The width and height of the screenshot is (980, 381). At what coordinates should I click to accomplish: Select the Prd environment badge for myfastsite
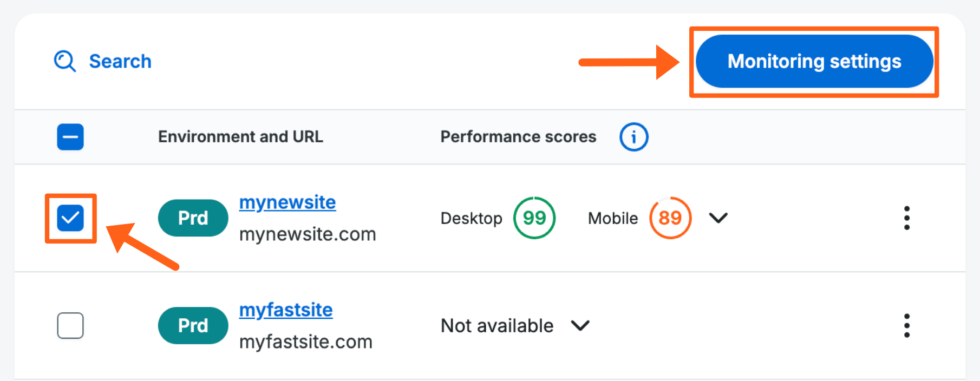pyautogui.click(x=193, y=325)
